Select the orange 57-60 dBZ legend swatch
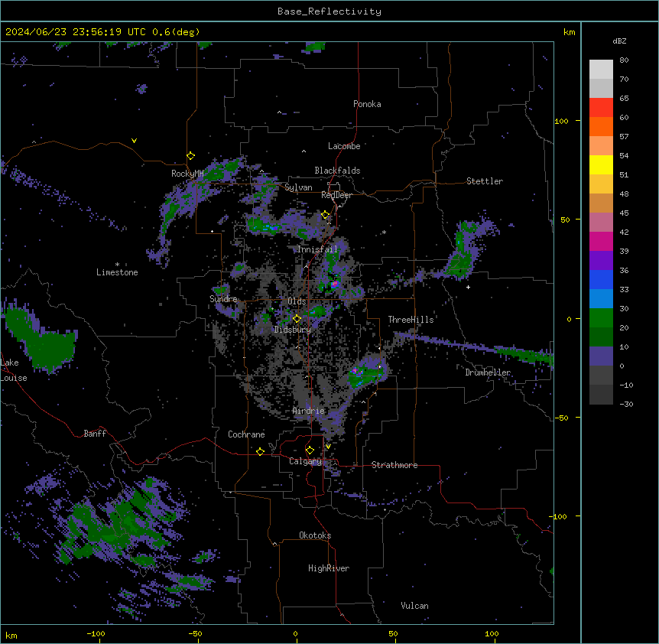 point(601,126)
